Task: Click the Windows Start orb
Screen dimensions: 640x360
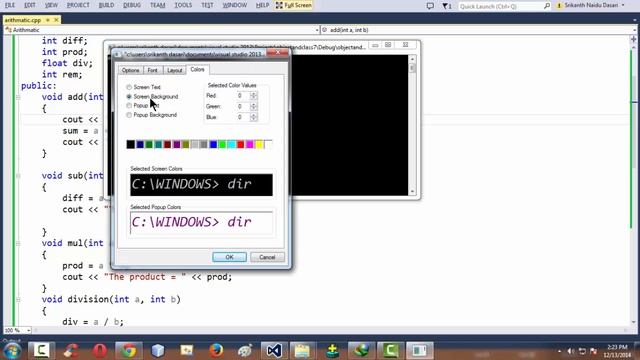Action: 12,351
